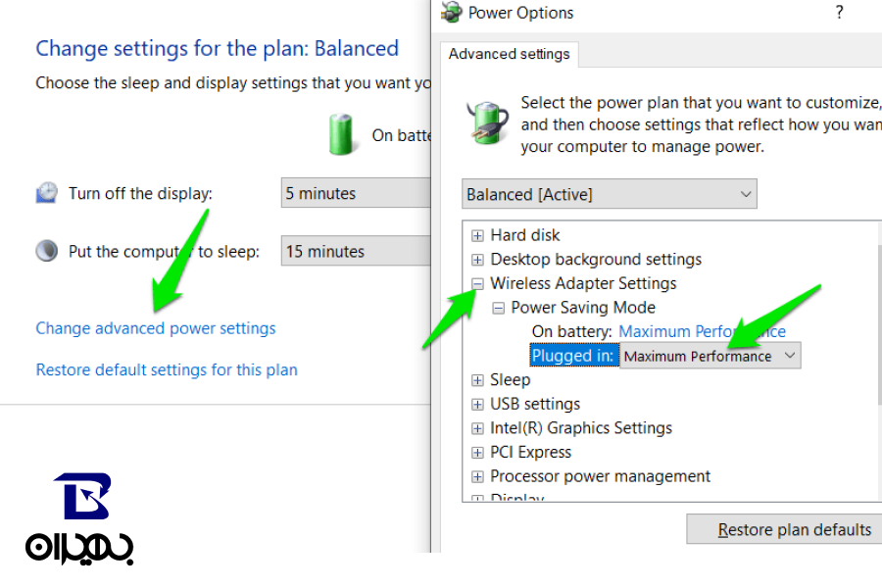Open the Turn off display 5 minutes dropdown
The image size is (882, 588).
point(356,193)
